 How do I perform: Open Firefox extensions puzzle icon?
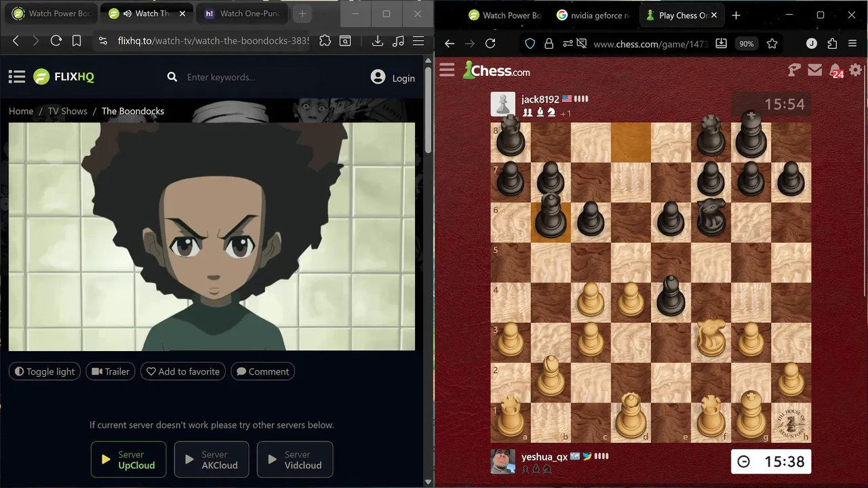point(832,43)
